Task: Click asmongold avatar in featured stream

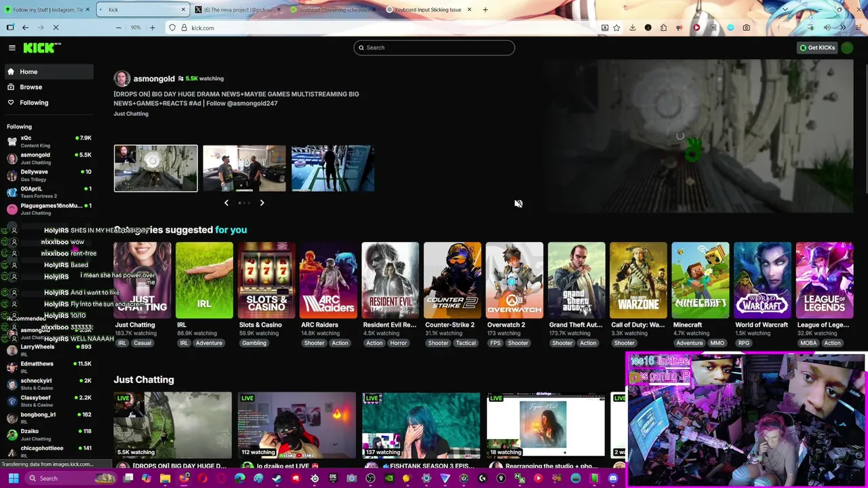Action: [x=121, y=79]
